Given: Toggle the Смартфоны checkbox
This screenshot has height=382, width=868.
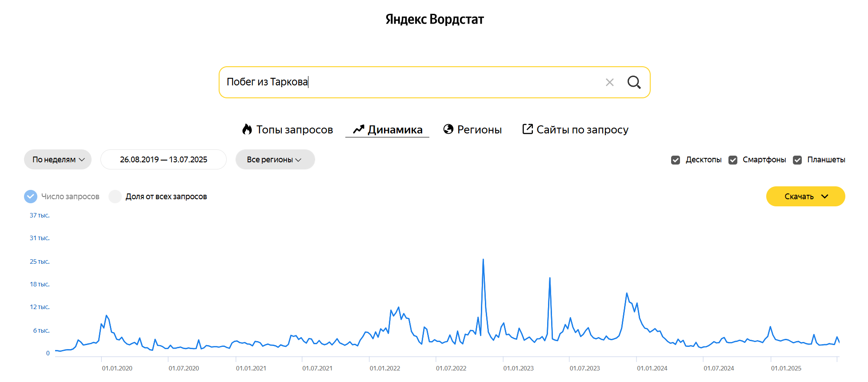Looking at the screenshot, I should 733,160.
